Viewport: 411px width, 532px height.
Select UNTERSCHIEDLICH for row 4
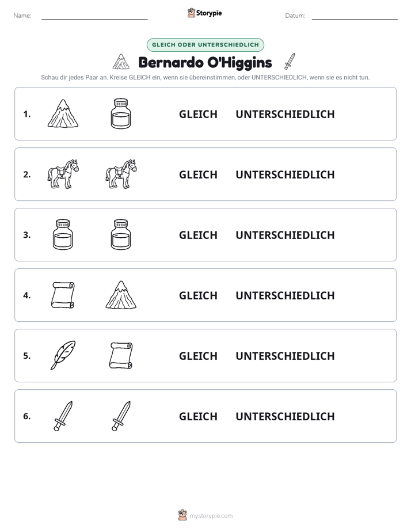click(x=285, y=295)
